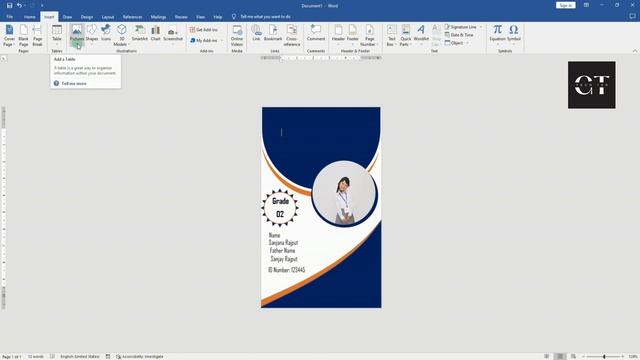Undo the last action
This screenshot has height=360, width=640.
coord(19,5)
